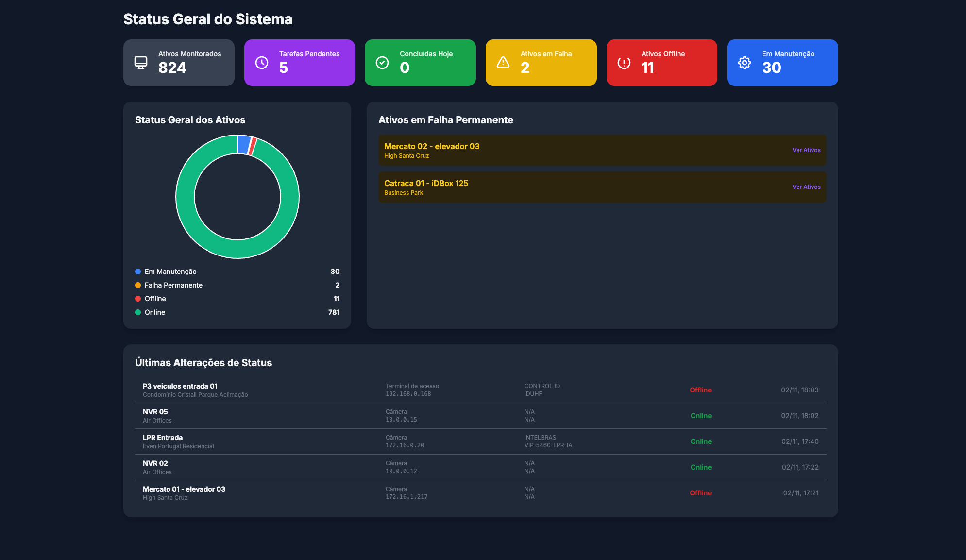The width and height of the screenshot is (966, 560).
Task: Select the checkmark icon on Concluídas Hoje card
Action: coord(382,62)
